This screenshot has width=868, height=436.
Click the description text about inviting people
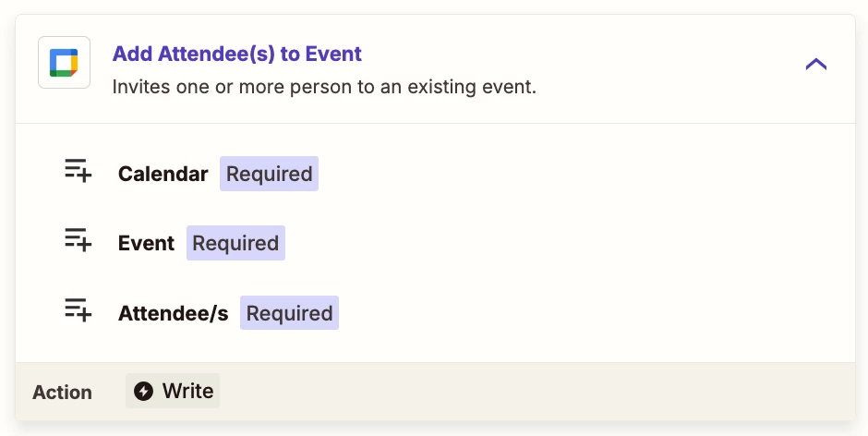324,87
